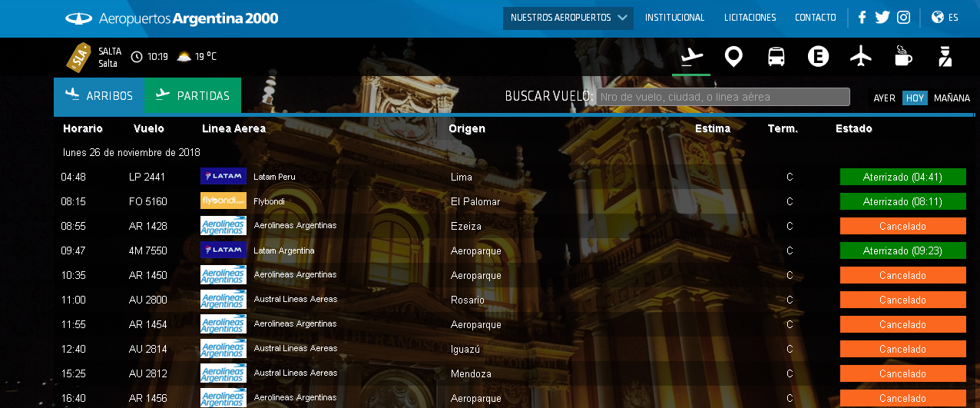Click the Instagram icon
Viewport: 980px width, 408px height.
coord(904,18)
